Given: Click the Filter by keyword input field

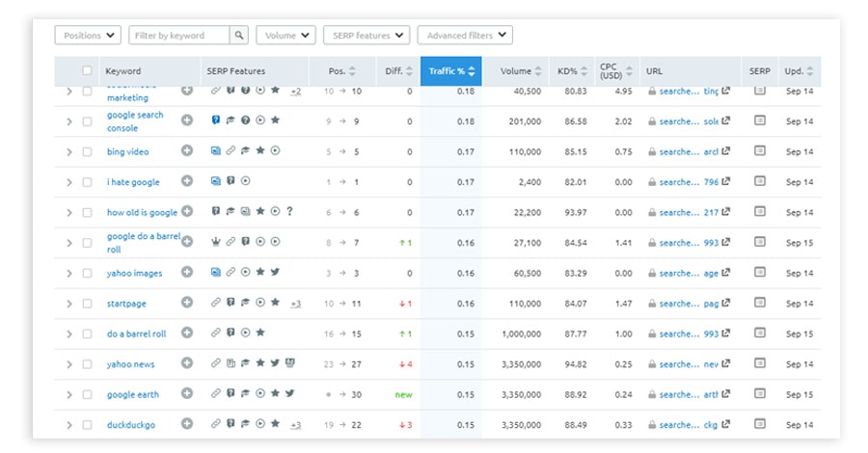Looking at the screenshot, I should coord(179,36).
